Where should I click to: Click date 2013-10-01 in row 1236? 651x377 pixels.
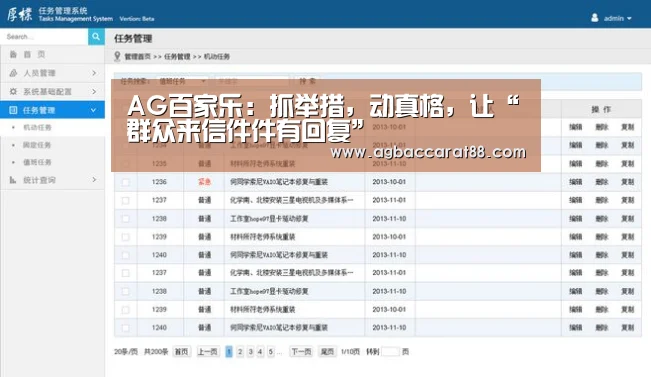pos(389,182)
